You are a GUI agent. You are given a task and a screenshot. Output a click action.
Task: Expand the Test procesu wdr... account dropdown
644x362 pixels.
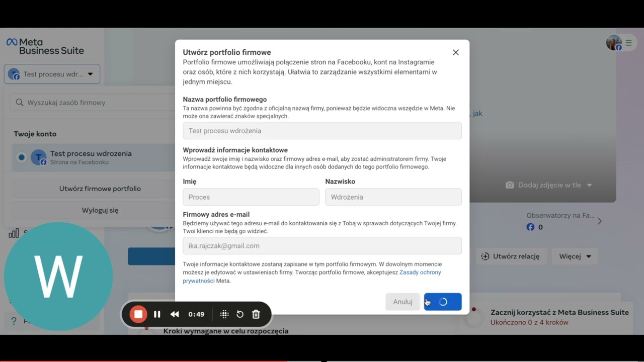[52, 74]
